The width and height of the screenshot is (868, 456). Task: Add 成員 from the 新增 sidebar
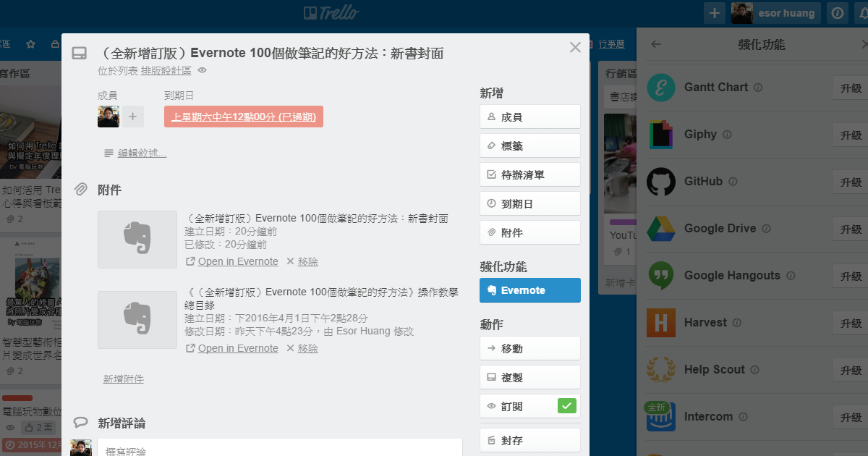point(530,117)
